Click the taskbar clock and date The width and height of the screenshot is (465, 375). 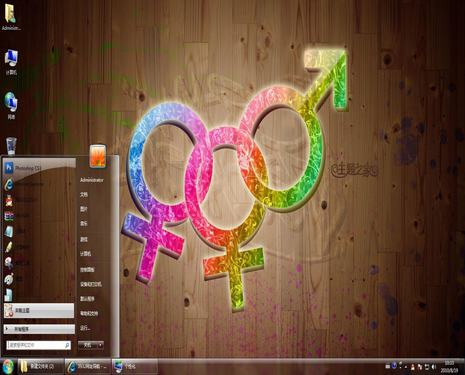pyautogui.click(x=450, y=367)
